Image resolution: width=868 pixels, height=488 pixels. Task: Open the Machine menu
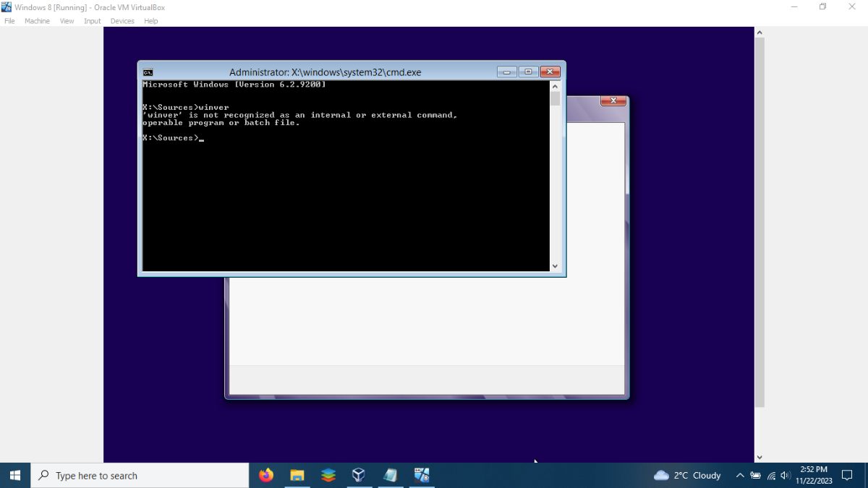(x=37, y=21)
